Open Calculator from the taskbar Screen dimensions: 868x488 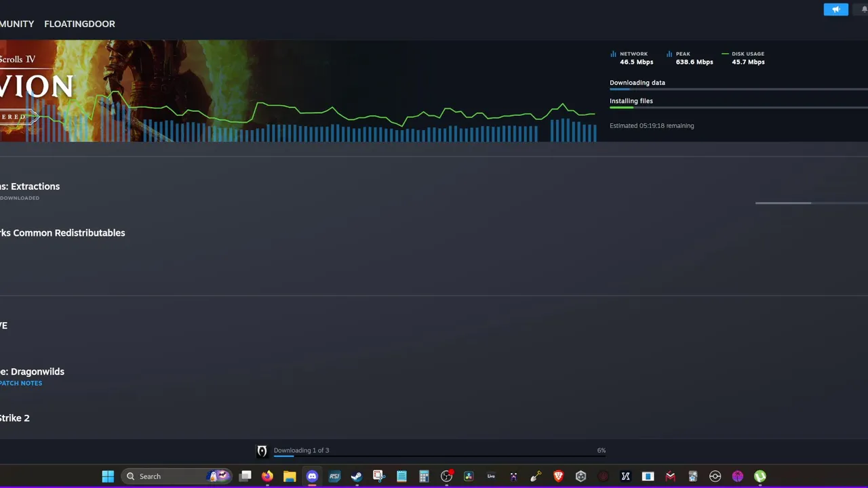[x=424, y=476]
